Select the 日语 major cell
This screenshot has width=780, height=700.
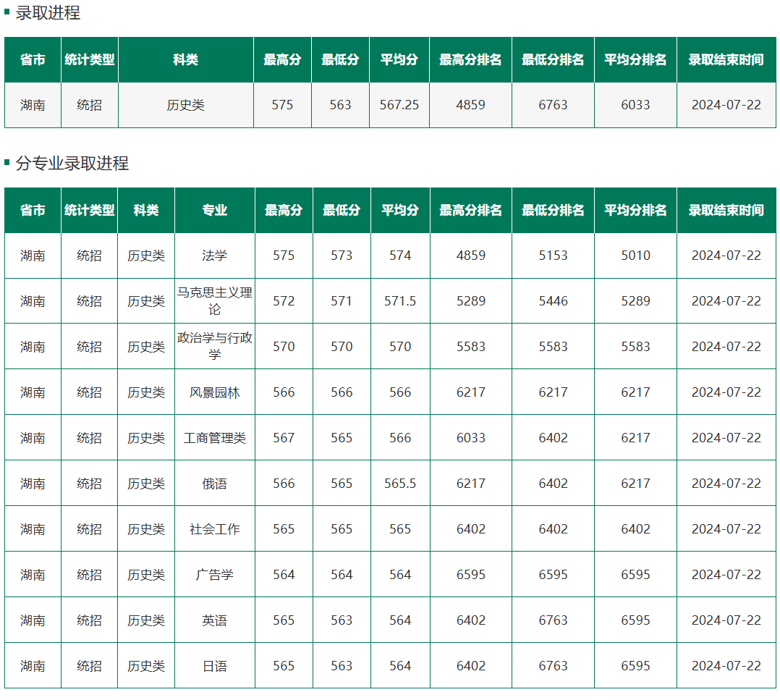point(214,666)
